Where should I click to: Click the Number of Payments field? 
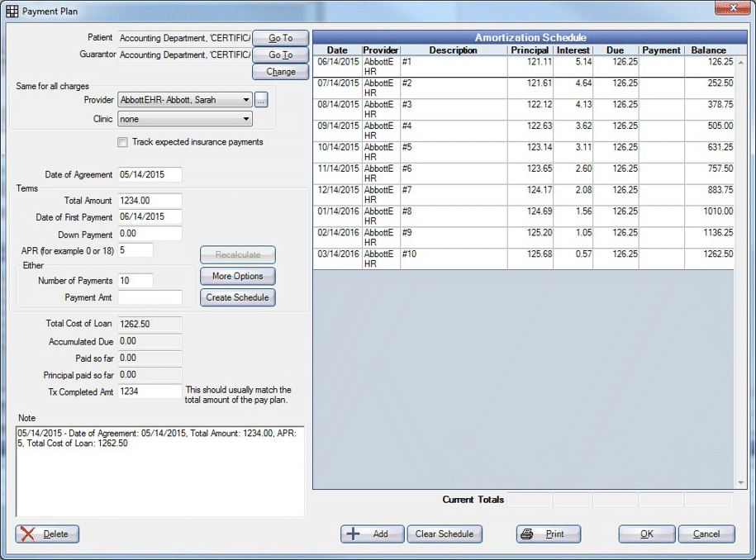pyautogui.click(x=136, y=281)
